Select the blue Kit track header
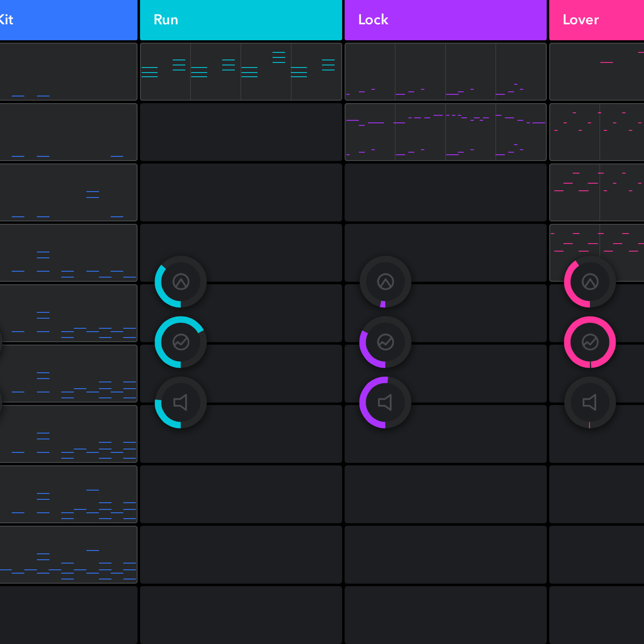644x644 pixels. (x=69, y=20)
